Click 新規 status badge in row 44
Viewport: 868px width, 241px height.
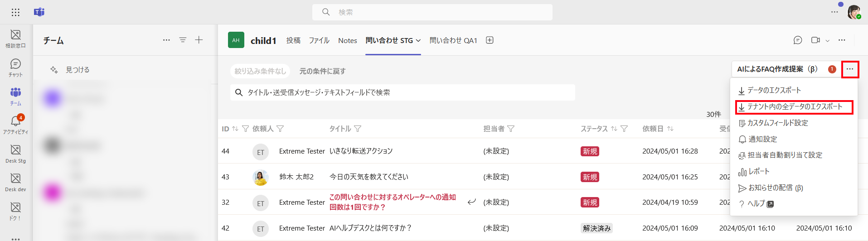[590, 151]
